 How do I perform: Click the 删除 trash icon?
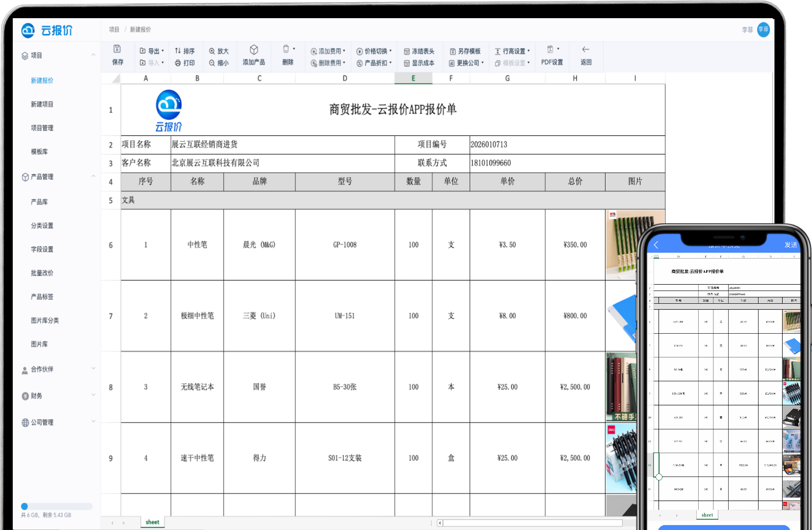pyautogui.click(x=286, y=49)
